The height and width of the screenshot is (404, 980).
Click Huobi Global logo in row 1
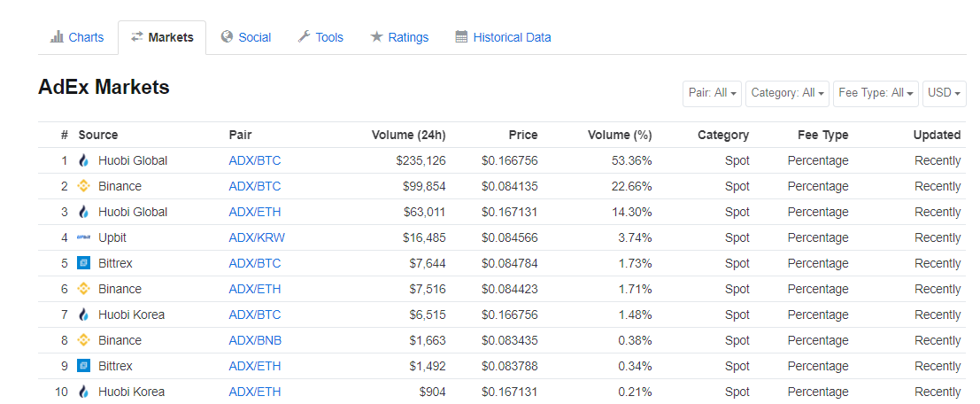coord(84,160)
